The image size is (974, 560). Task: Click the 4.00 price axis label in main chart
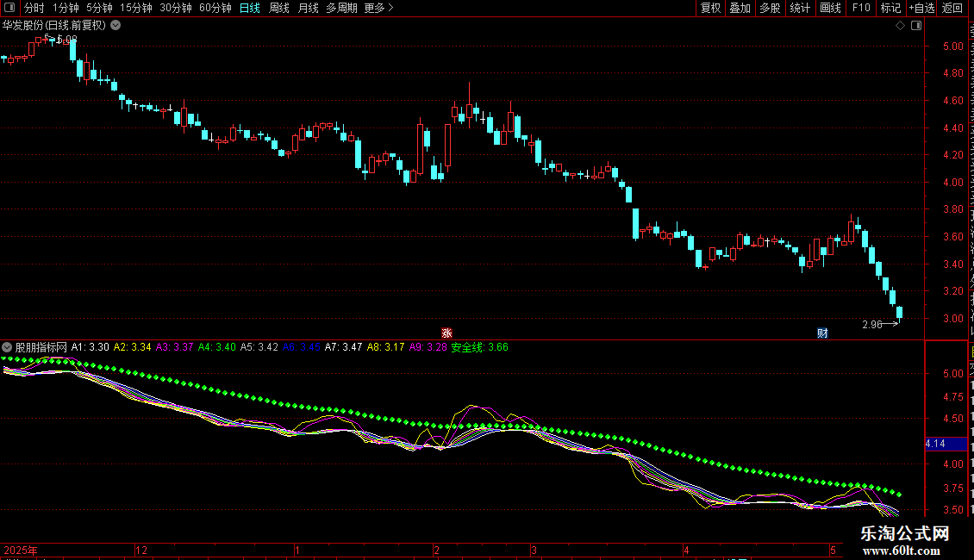click(x=952, y=183)
